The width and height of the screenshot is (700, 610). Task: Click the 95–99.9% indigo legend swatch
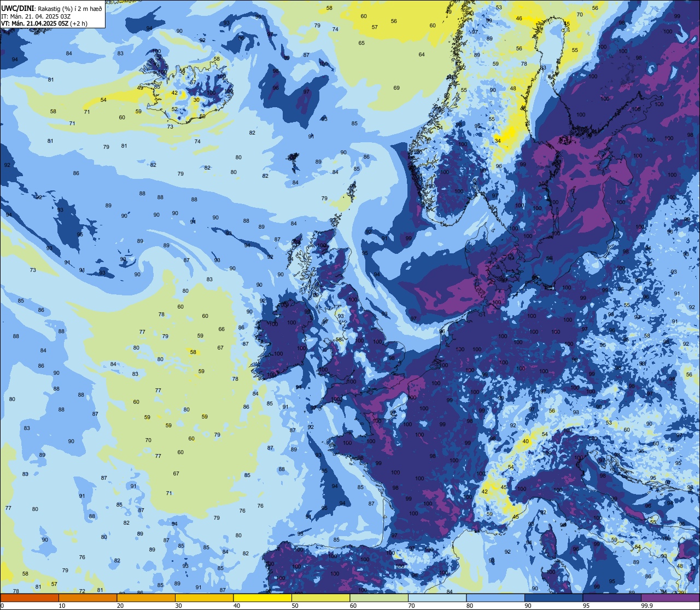click(612, 597)
